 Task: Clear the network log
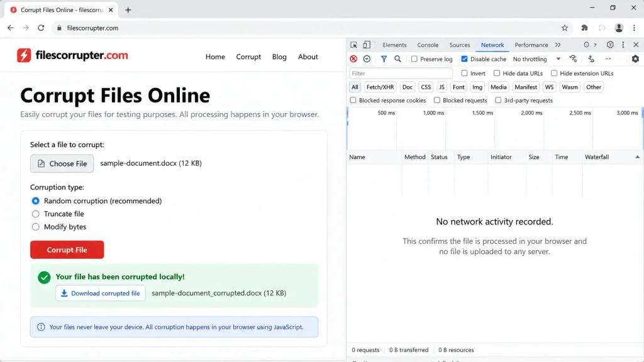(367, 59)
